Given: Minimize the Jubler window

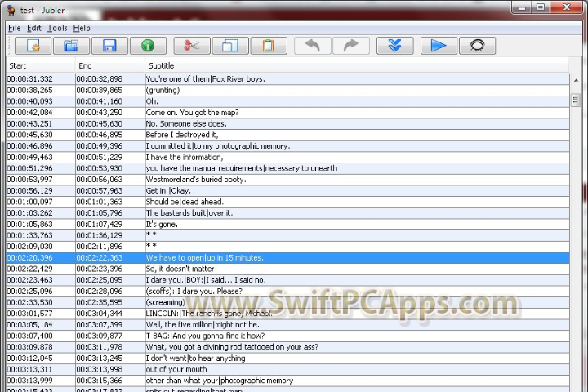Looking at the screenshot, I should click(x=522, y=7).
